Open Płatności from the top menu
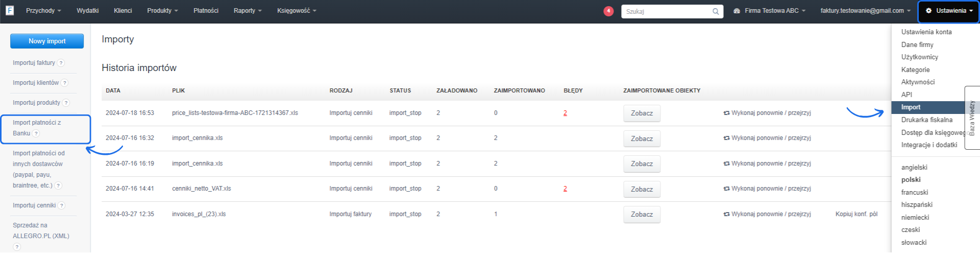The width and height of the screenshot is (980, 255). pyautogui.click(x=206, y=11)
